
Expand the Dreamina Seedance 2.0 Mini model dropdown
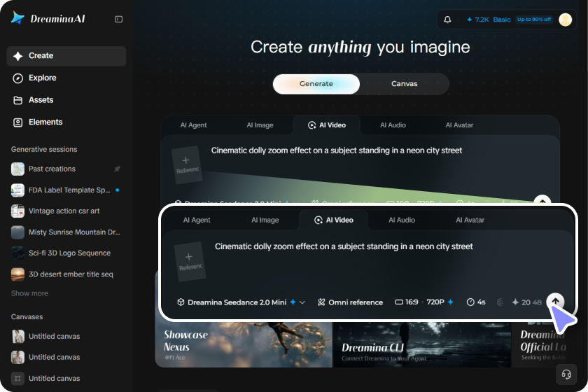(241, 302)
